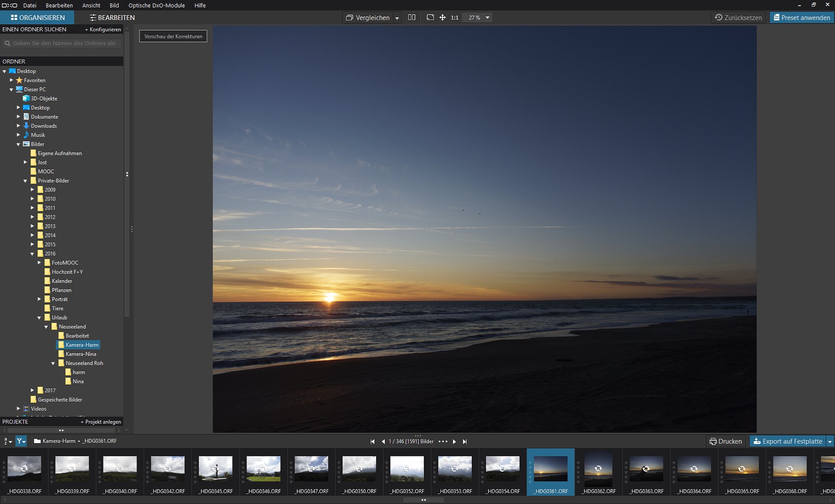Click the Preset anwenden button
Viewport: 835px width, 504px height.
click(802, 18)
